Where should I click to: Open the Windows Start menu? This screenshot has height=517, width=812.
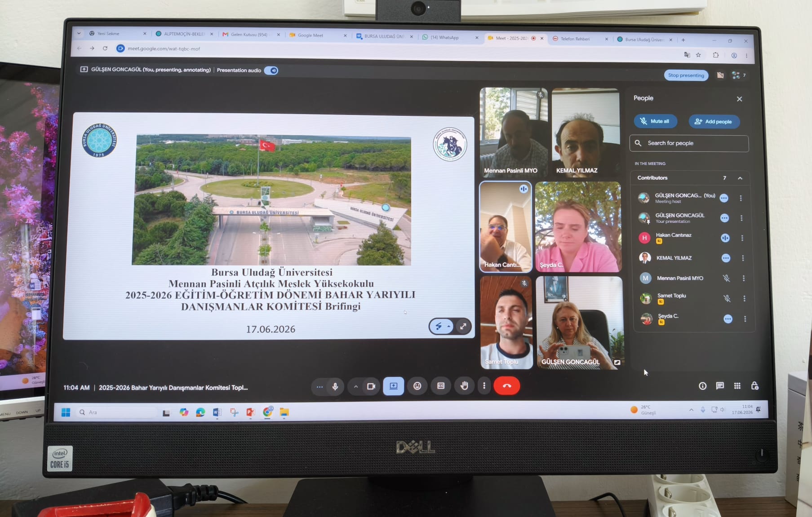pyautogui.click(x=66, y=412)
